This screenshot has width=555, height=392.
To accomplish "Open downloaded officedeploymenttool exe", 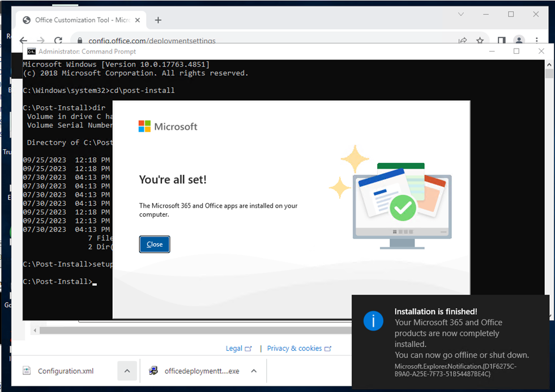I will click(202, 371).
